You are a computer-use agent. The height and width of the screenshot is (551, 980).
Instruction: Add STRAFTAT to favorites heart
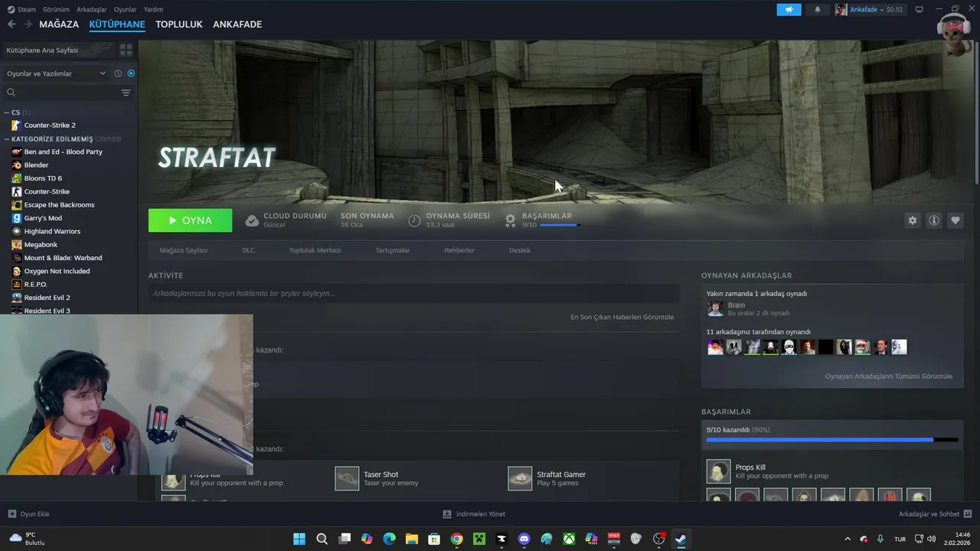(x=955, y=220)
